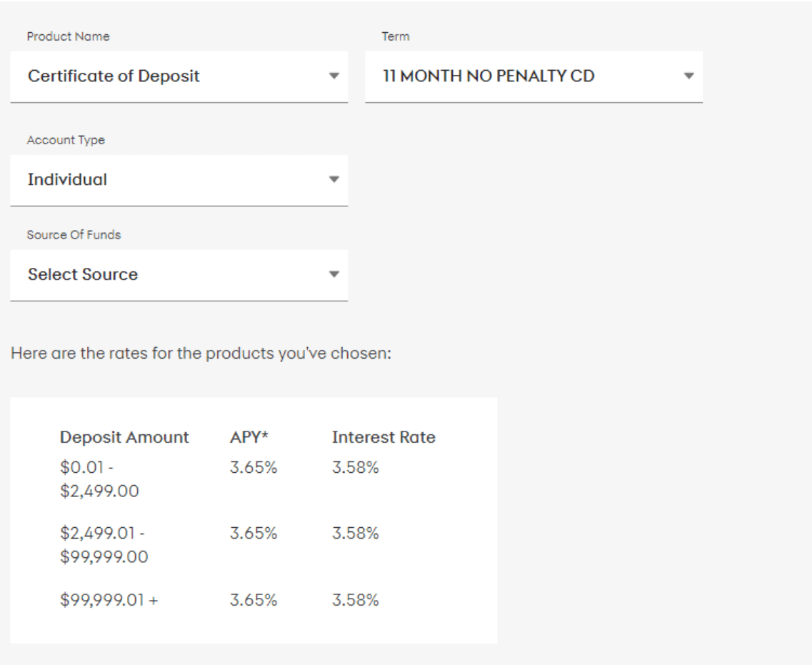This screenshot has height=665, width=812.
Task: Click the Source Of Funds dropdown arrow
Action: 333,274
